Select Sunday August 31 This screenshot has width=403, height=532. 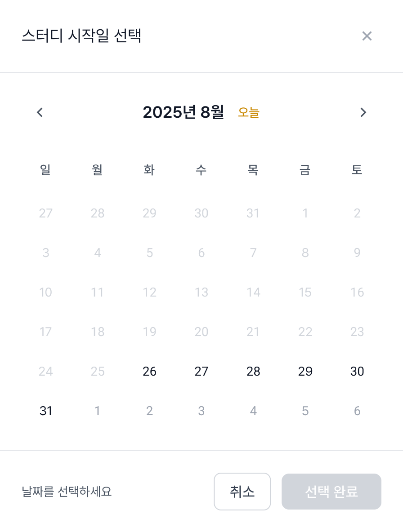coord(46,411)
